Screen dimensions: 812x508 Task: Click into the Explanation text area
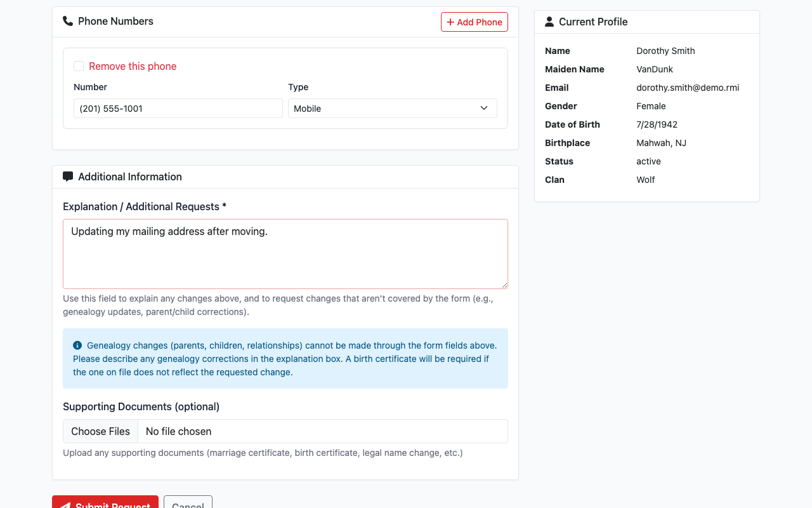(285, 254)
